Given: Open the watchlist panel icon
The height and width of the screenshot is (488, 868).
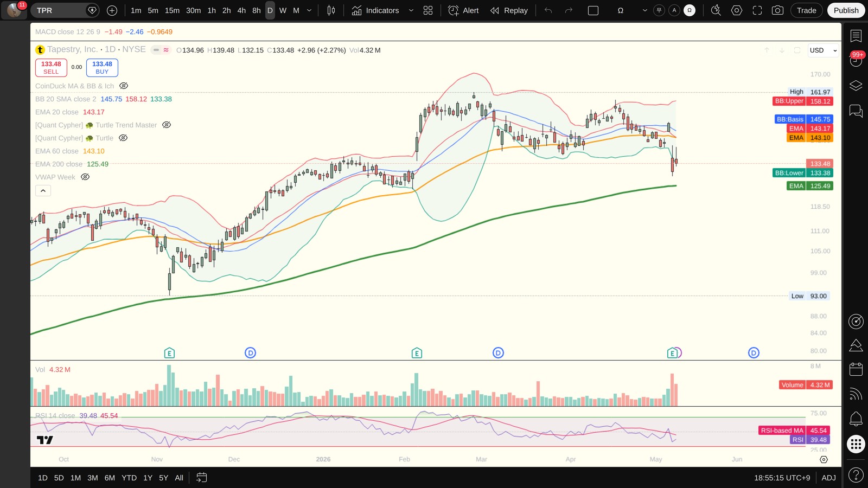Looking at the screenshot, I should pos(856,36).
